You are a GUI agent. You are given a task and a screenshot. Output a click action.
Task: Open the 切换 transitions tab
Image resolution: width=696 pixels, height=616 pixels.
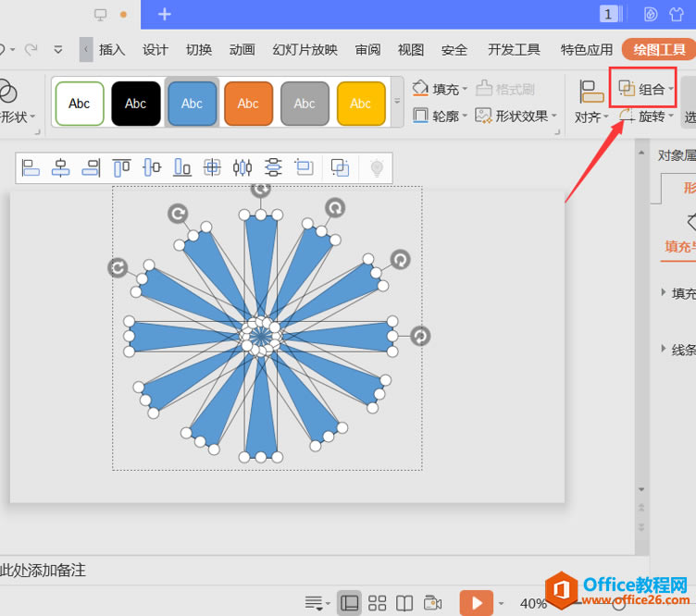(199, 50)
